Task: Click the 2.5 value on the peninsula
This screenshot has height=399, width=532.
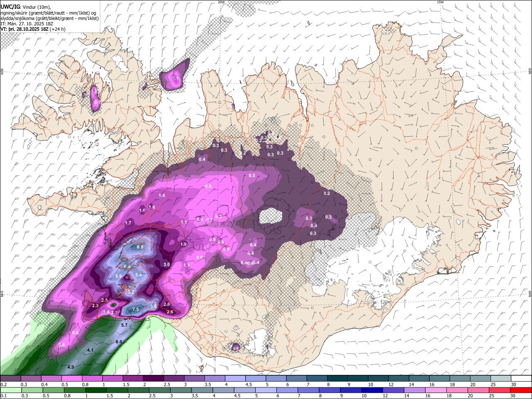Action: (104, 300)
